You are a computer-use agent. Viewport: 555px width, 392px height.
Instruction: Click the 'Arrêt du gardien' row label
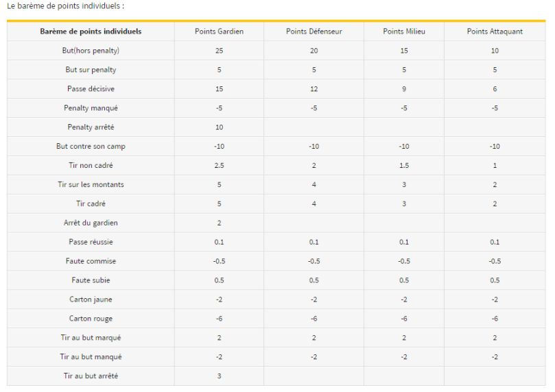point(91,223)
